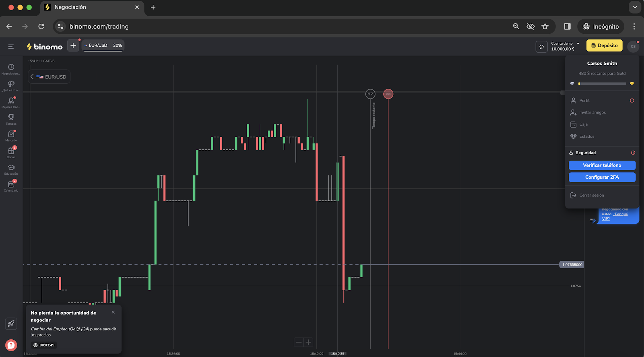Screen dimensions: 644x357
Task: Toggle browser side panel button
Action: click(x=567, y=27)
